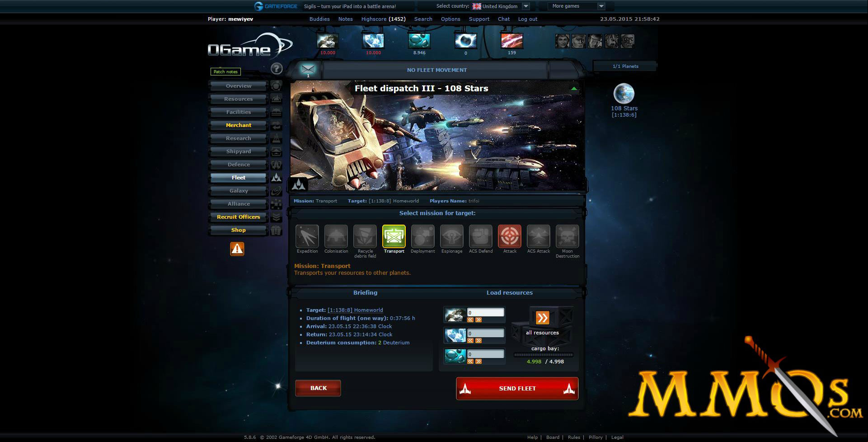Click the target Homeworld coordinates link
This screenshot has width=868, height=442.
click(x=355, y=310)
